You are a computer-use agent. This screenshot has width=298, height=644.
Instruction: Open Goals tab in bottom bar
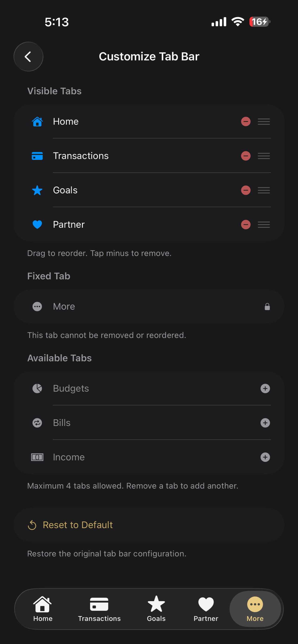pyautogui.click(x=156, y=609)
